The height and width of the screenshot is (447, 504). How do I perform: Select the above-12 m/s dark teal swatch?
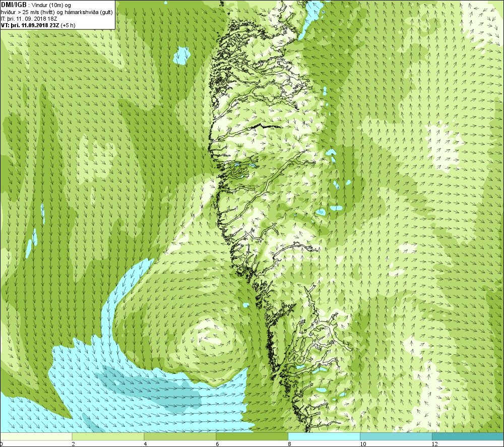click(468, 436)
